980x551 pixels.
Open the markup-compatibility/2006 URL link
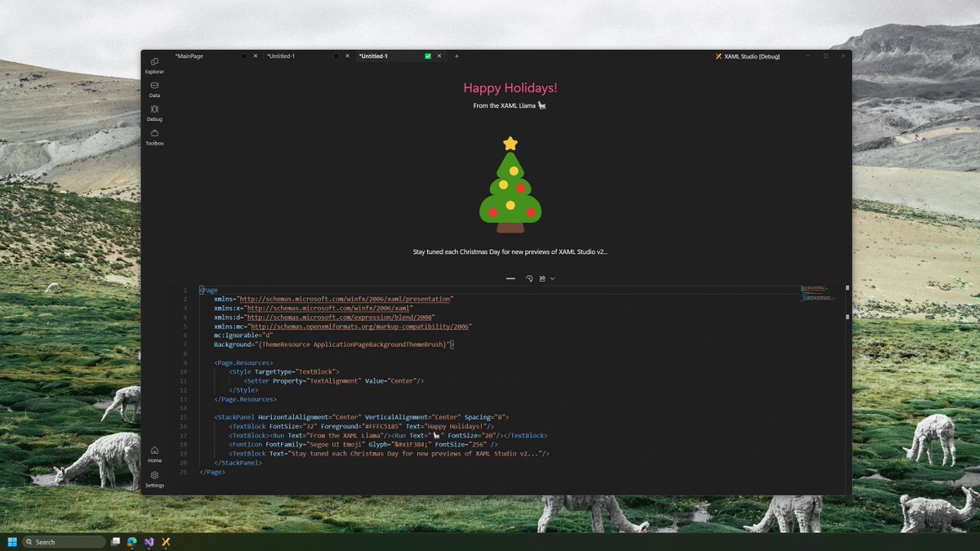tap(361, 327)
